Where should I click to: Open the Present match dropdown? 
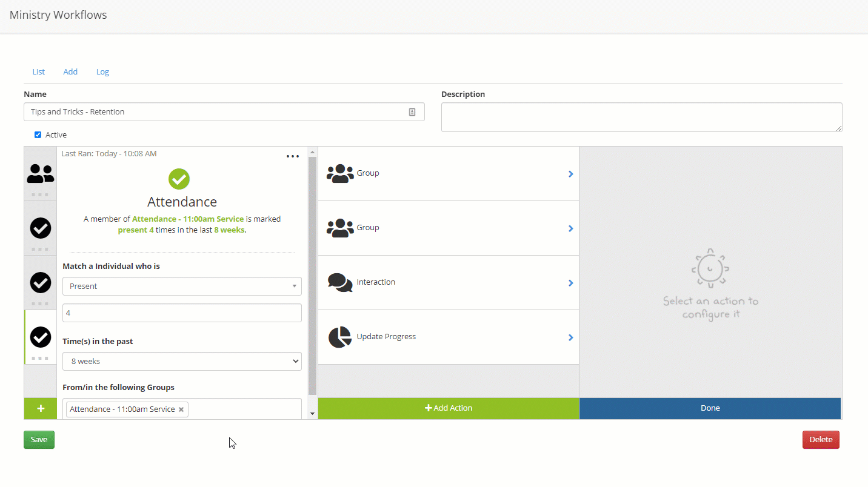[x=182, y=287]
